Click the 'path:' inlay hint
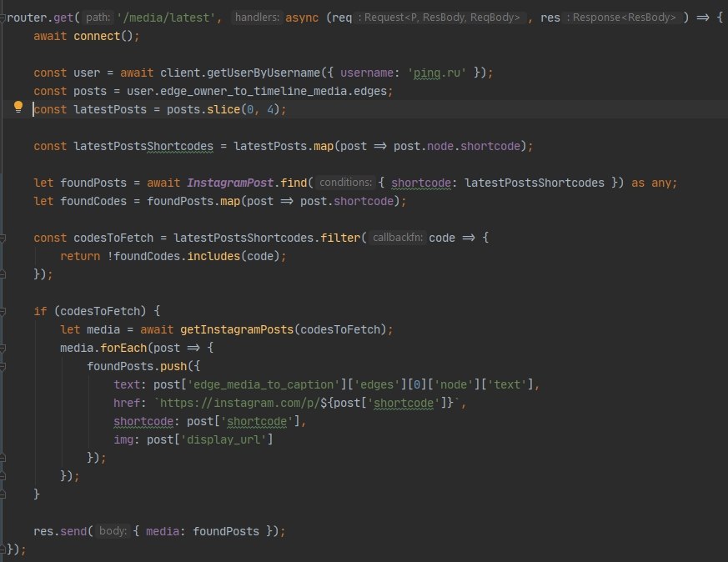The width and height of the screenshot is (728, 562). (98, 18)
